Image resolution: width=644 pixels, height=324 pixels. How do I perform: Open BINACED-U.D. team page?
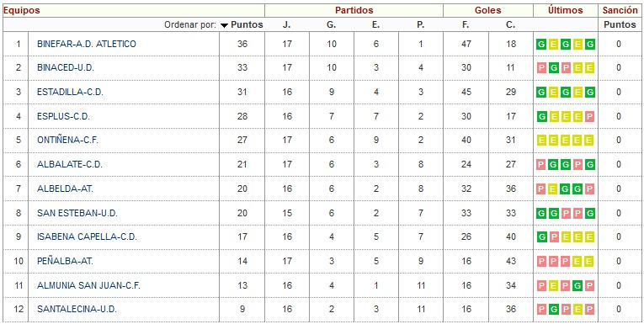[66, 68]
